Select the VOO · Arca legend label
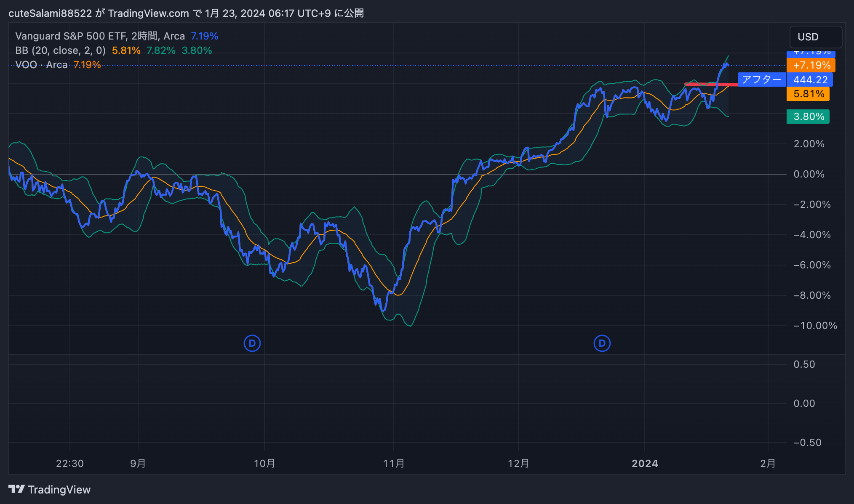Image resolution: width=854 pixels, height=504 pixels. click(x=41, y=65)
